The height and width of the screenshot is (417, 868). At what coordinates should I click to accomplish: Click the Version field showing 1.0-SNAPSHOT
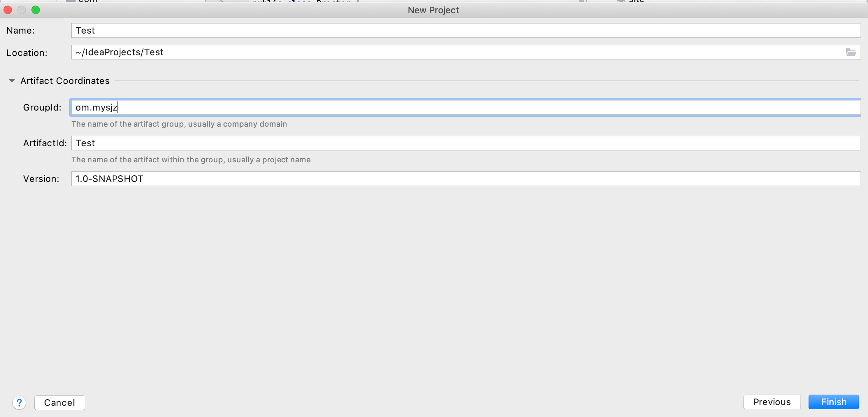click(466, 179)
